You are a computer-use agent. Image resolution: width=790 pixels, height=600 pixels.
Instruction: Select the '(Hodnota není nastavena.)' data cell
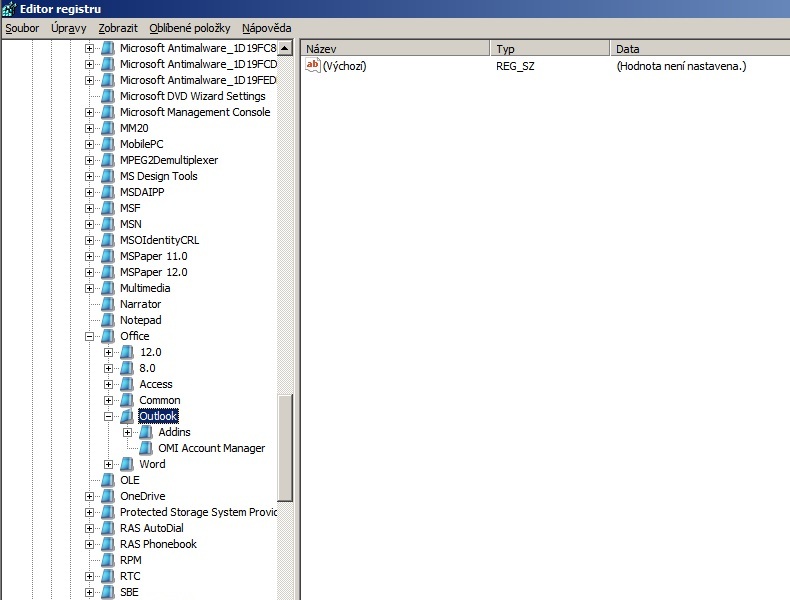681,66
